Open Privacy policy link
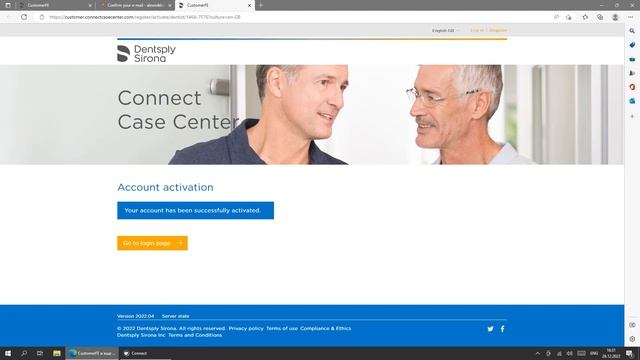This screenshot has width=640, height=360. pyautogui.click(x=246, y=329)
